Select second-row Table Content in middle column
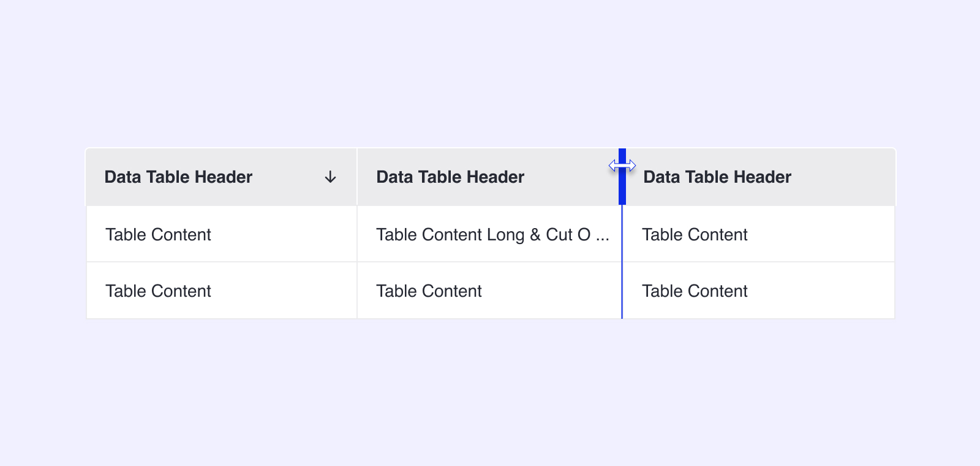 click(x=429, y=291)
